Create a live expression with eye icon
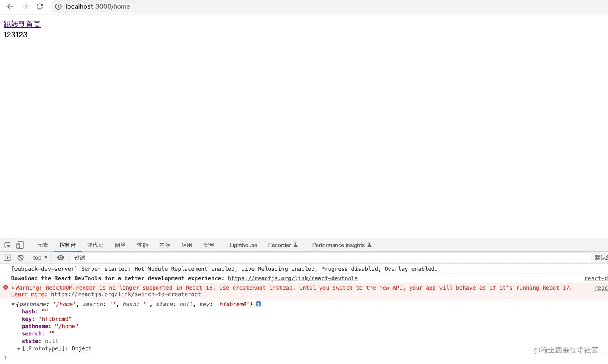Viewport: 608px width, 364px height. click(x=60, y=258)
